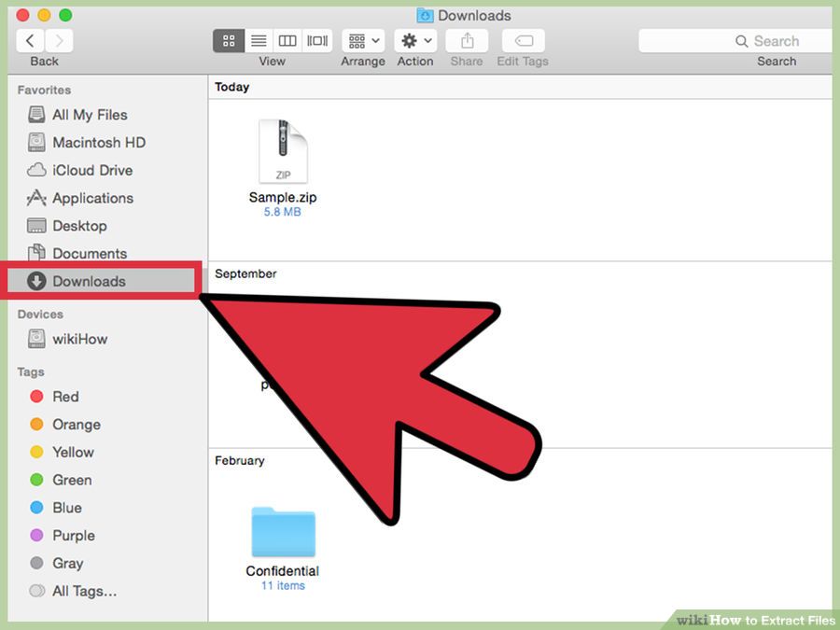The image size is (840, 630).
Task: Click the Favorites section header
Action: [44, 90]
